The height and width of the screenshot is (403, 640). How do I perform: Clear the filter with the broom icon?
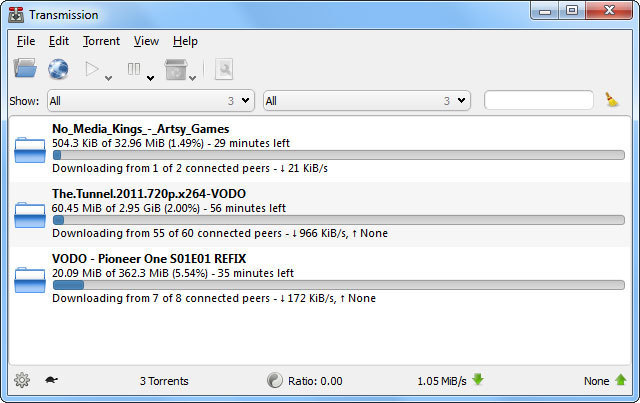point(612,100)
